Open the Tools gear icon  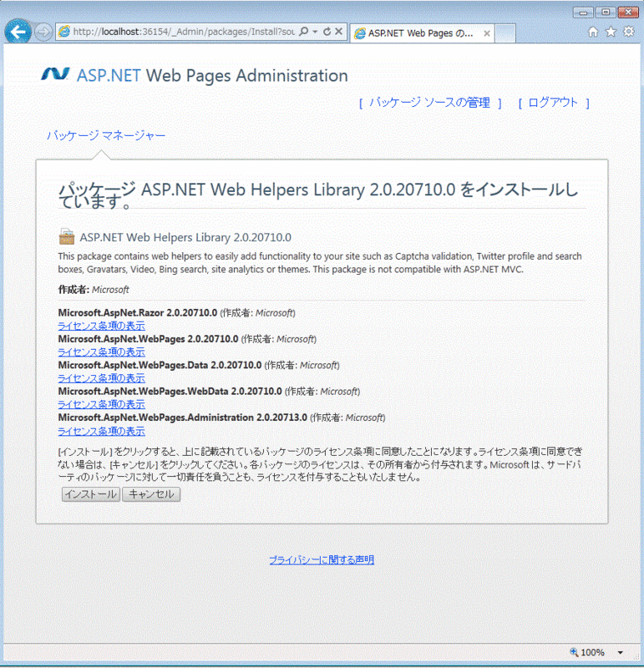coord(629,32)
